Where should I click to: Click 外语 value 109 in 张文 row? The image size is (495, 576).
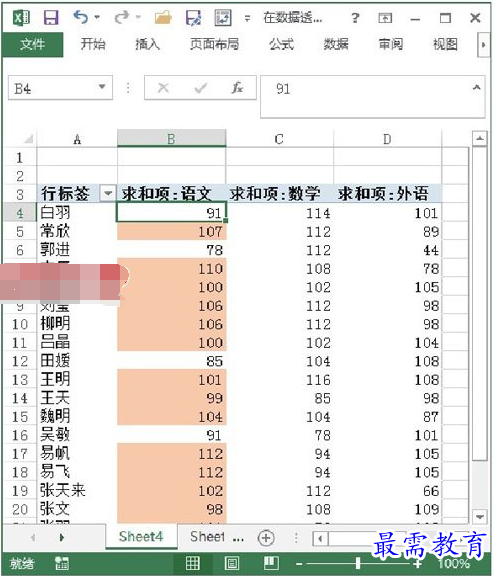387,509
